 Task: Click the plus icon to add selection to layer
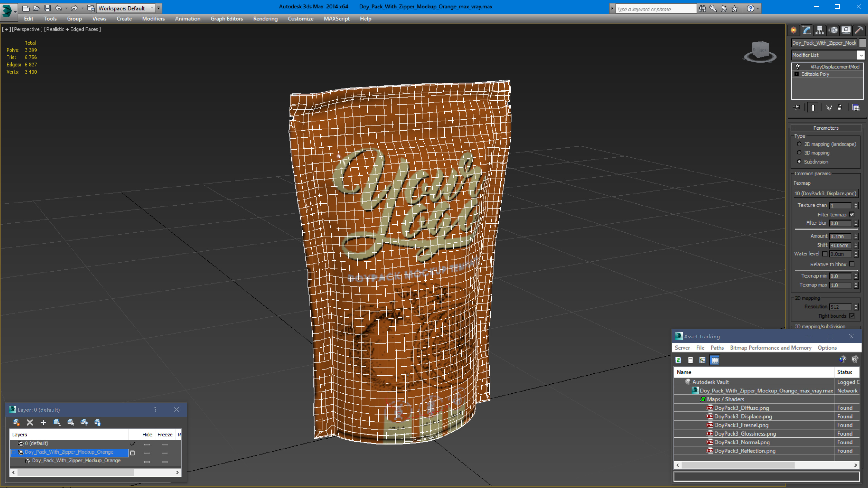click(x=43, y=422)
